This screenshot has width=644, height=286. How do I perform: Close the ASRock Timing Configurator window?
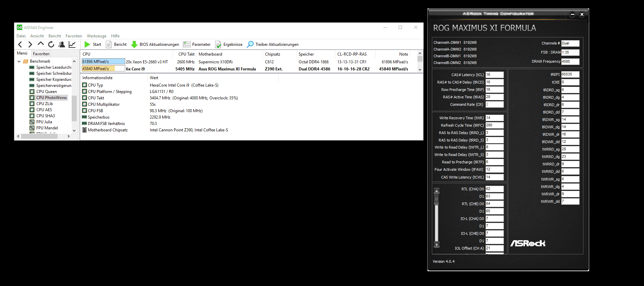pos(582,14)
